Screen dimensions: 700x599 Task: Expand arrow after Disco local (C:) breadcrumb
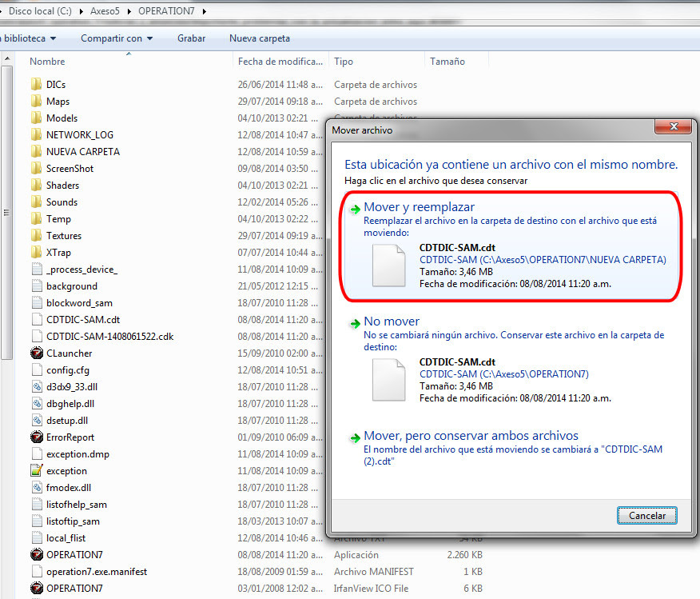pyautogui.click(x=81, y=11)
